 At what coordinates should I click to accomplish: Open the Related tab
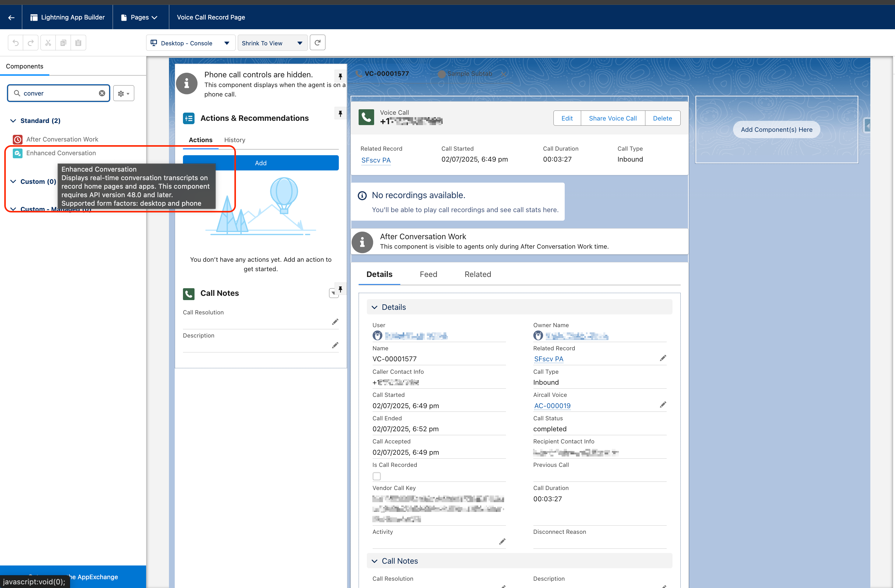[x=478, y=275]
